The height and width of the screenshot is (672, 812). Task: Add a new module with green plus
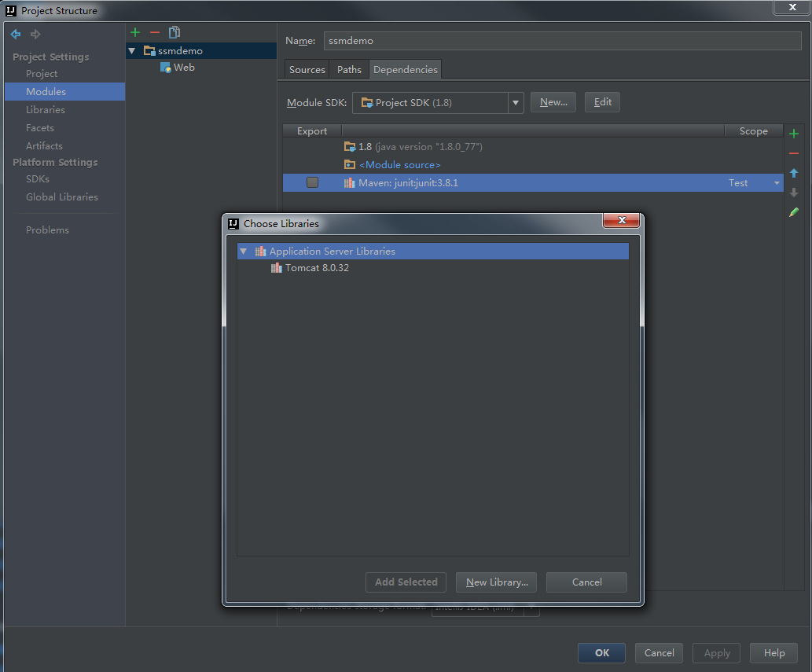(x=135, y=32)
